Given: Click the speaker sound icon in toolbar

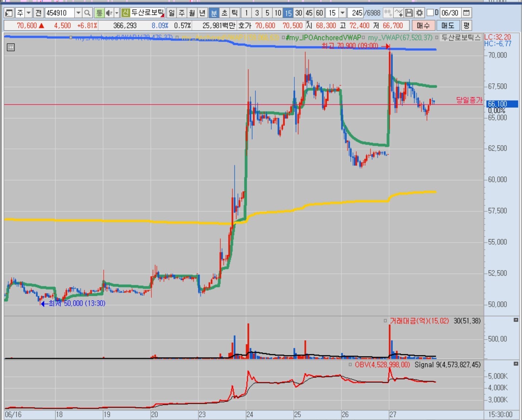Looking at the screenshot, I should (109, 13).
